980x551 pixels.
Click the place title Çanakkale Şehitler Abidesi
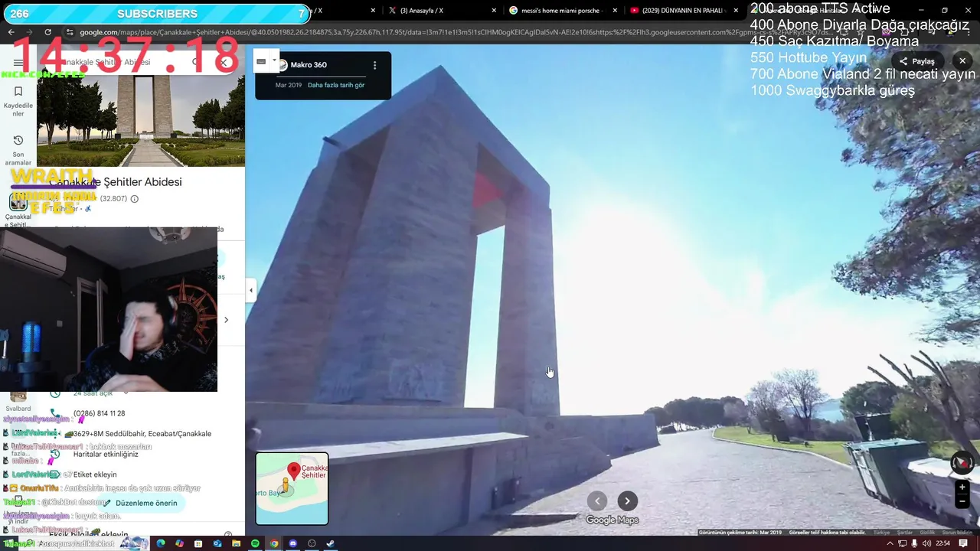click(x=116, y=182)
